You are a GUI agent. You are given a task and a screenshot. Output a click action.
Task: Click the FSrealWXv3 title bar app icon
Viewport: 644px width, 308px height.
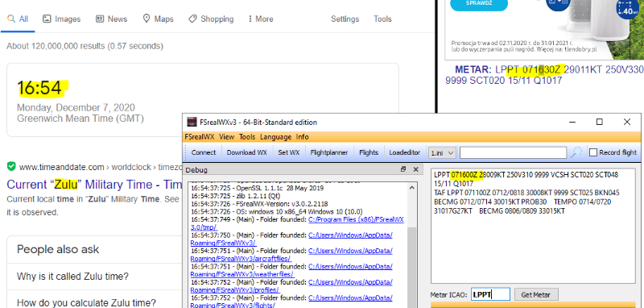(x=192, y=122)
